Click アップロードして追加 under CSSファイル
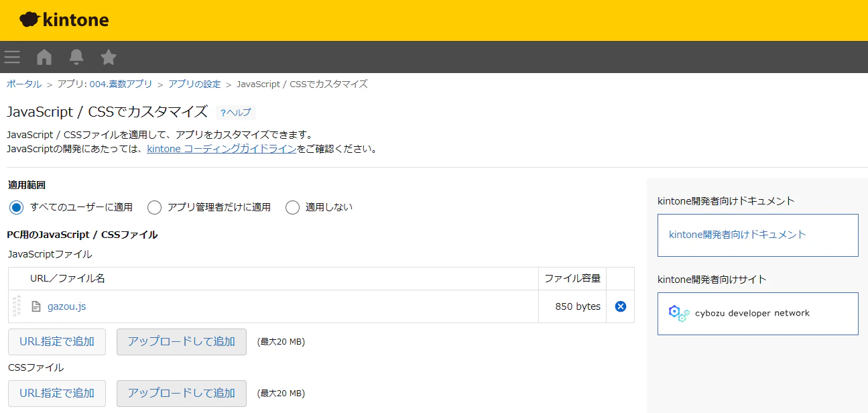 [182, 394]
